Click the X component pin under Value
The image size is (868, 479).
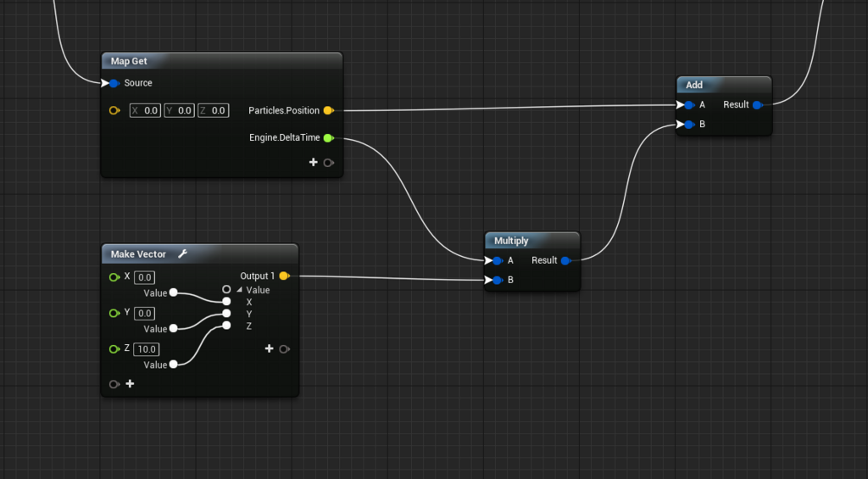click(226, 301)
